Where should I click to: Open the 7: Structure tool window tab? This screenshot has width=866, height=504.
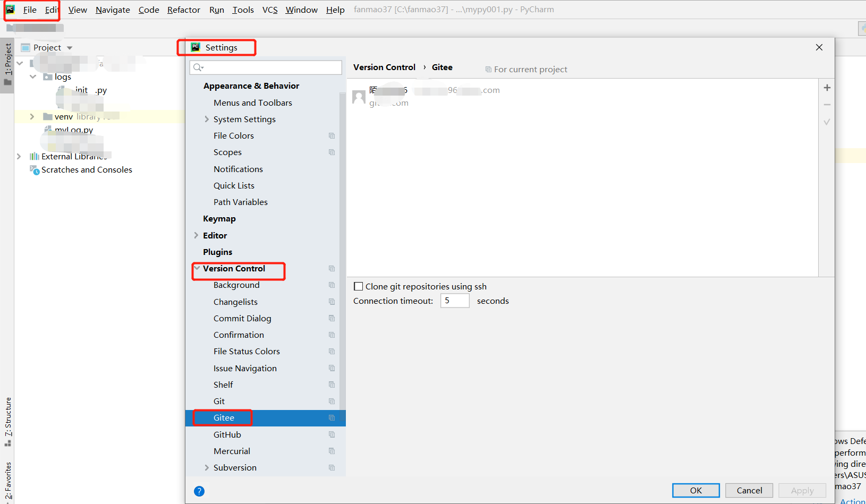[7, 422]
